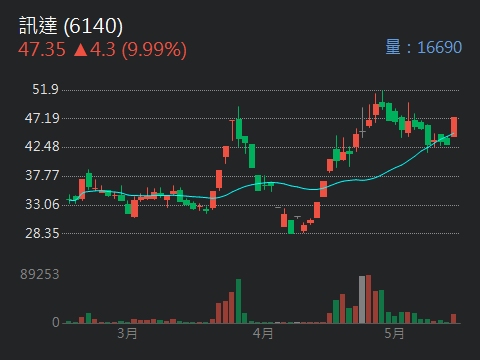Click the volume label 量：16690
The width and height of the screenshot is (480, 360).
424,47
